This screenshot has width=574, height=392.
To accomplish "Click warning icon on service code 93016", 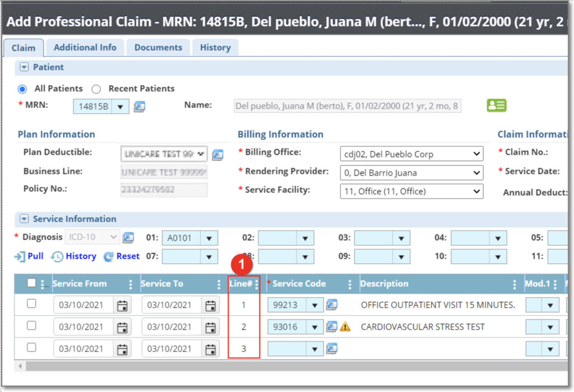I will (345, 326).
